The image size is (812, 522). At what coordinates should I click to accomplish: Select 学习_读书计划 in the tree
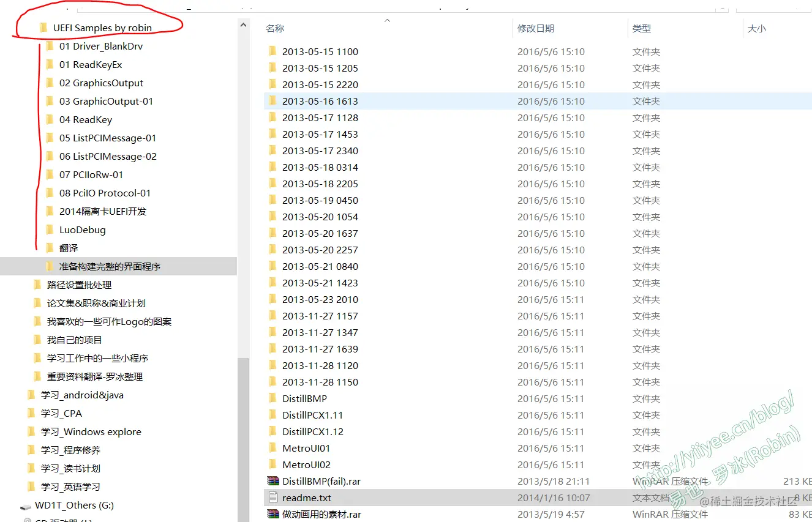(70, 469)
